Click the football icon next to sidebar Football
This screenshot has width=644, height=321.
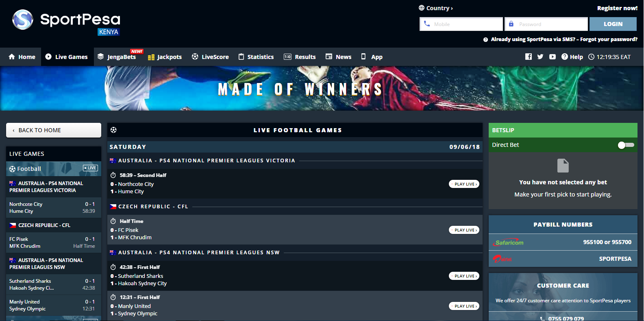[12, 169]
